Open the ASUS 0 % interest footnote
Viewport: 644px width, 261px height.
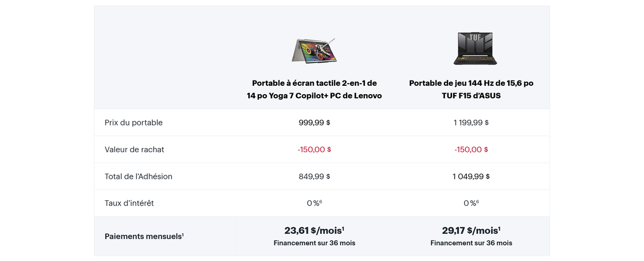tap(477, 201)
